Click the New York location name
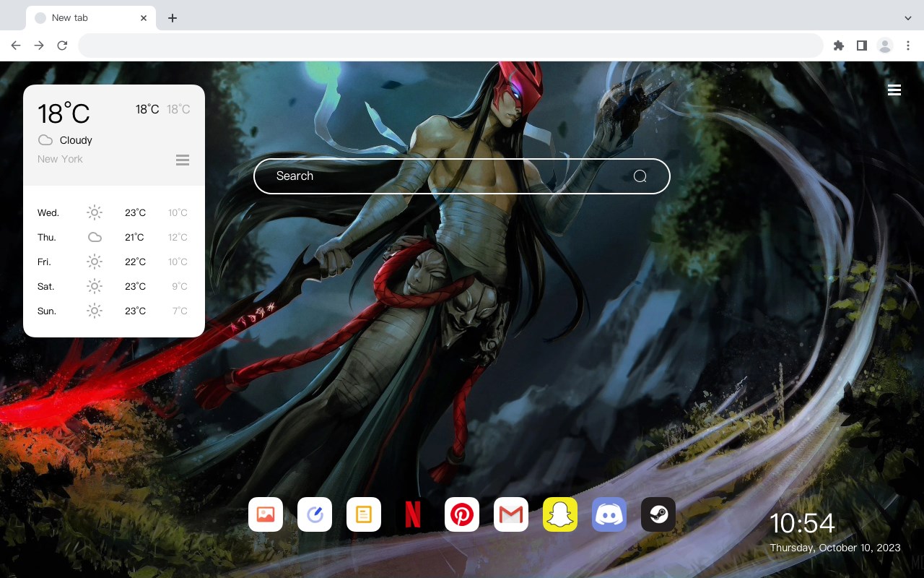This screenshot has height=578, width=924. pyautogui.click(x=60, y=159)
